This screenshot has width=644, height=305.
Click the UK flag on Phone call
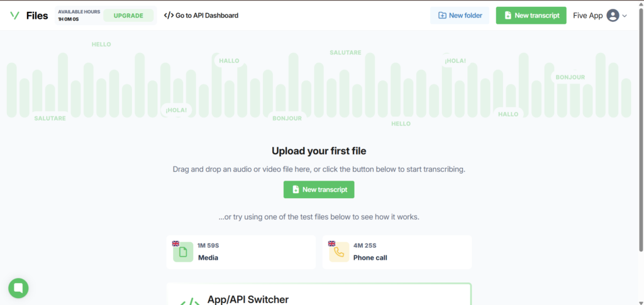click(331, 243)
